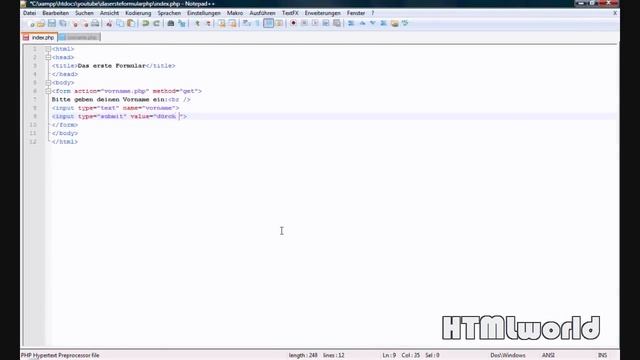Screen dimensions: 640x360
Task: Click the Undo arrow icon
Action: point(145,24)
